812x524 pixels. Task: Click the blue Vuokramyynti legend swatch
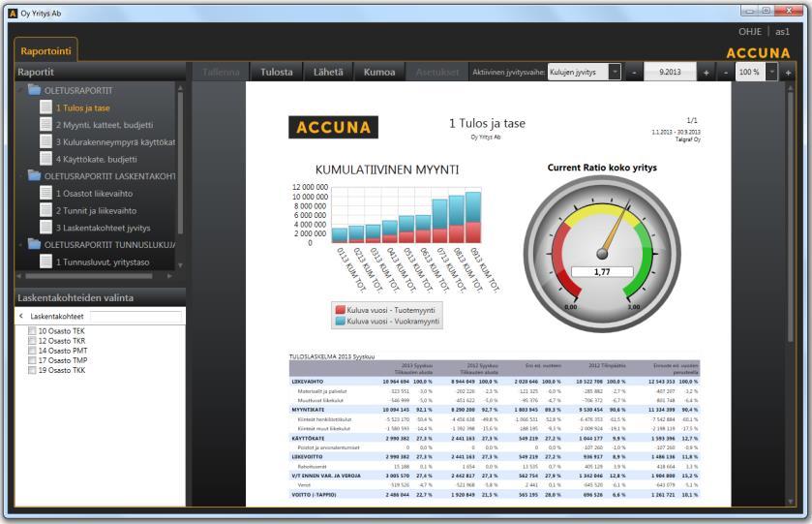tap(341, 321)
